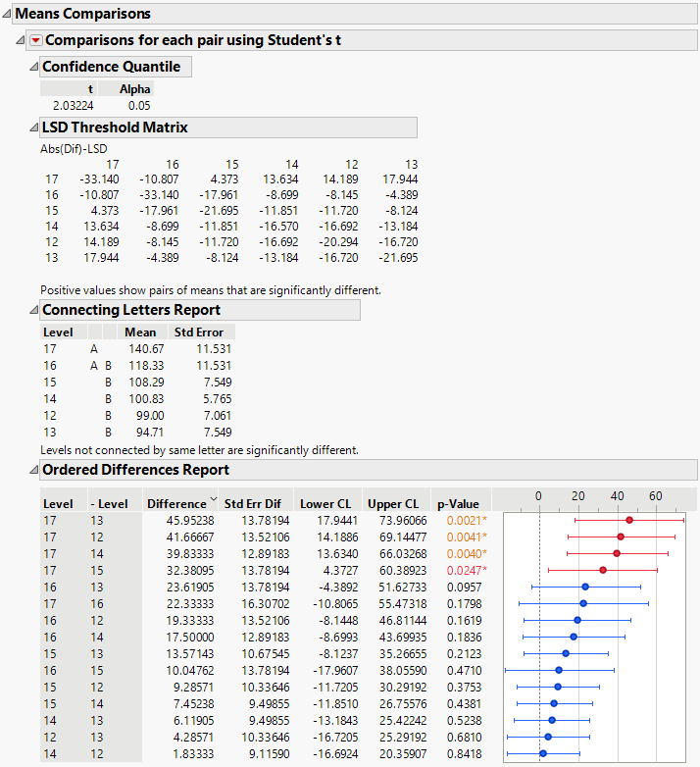Viewport: 700px width, 767px height.
Task: Select red marker for 17 vs 13 difference
Action: click(x=629, y=521)
